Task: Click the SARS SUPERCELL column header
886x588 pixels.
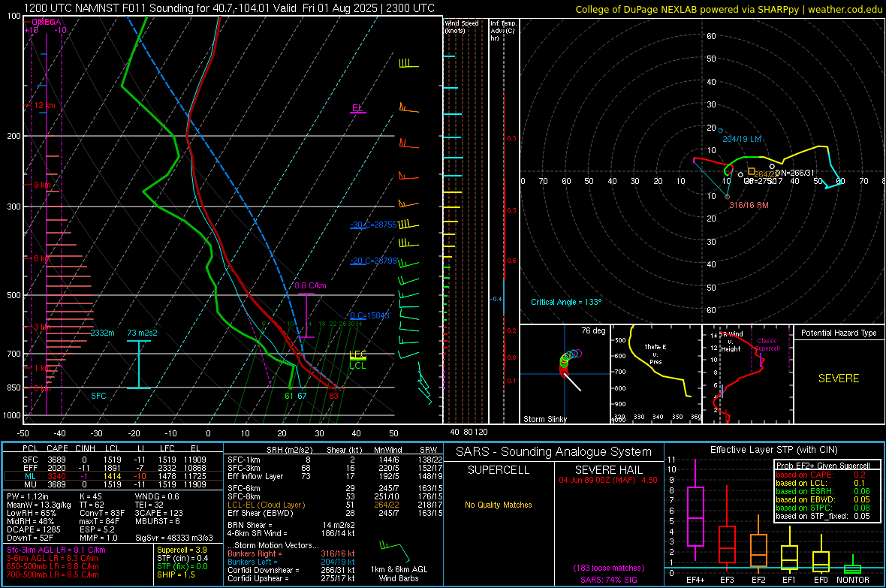Action: click(x=499, y=470)
